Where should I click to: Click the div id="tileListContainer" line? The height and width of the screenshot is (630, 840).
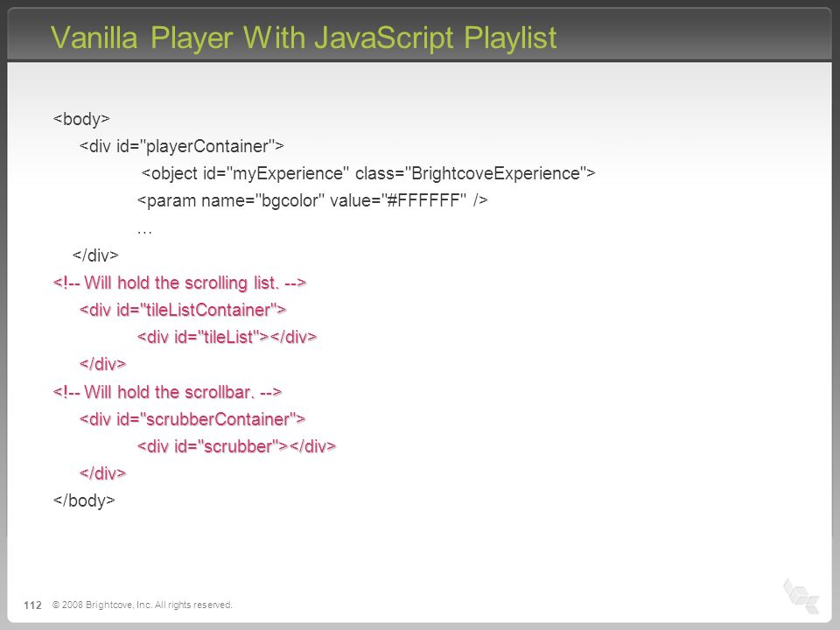tap(183, 310)
